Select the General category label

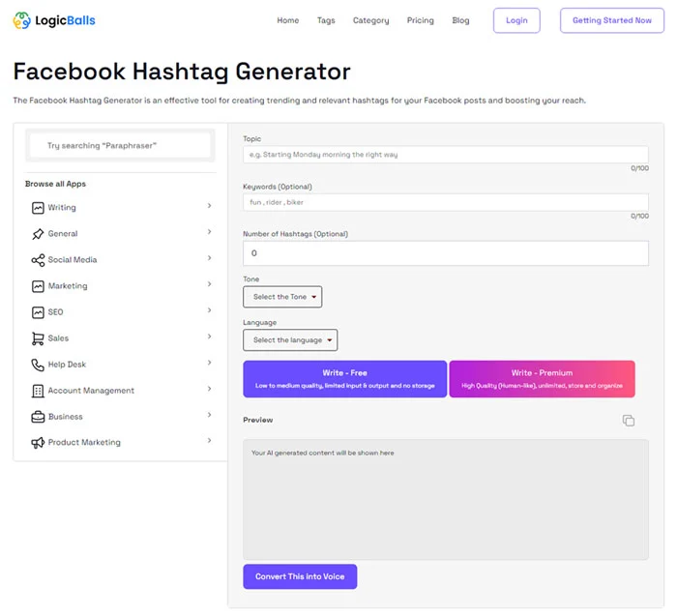point(63,233)
